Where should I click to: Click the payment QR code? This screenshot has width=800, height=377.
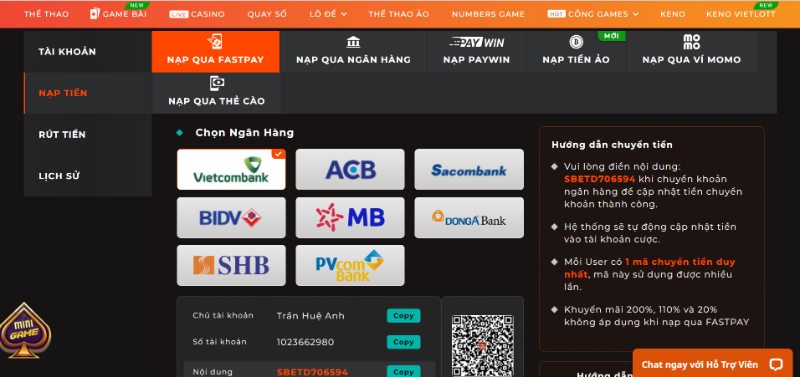[x=483, y=346]
